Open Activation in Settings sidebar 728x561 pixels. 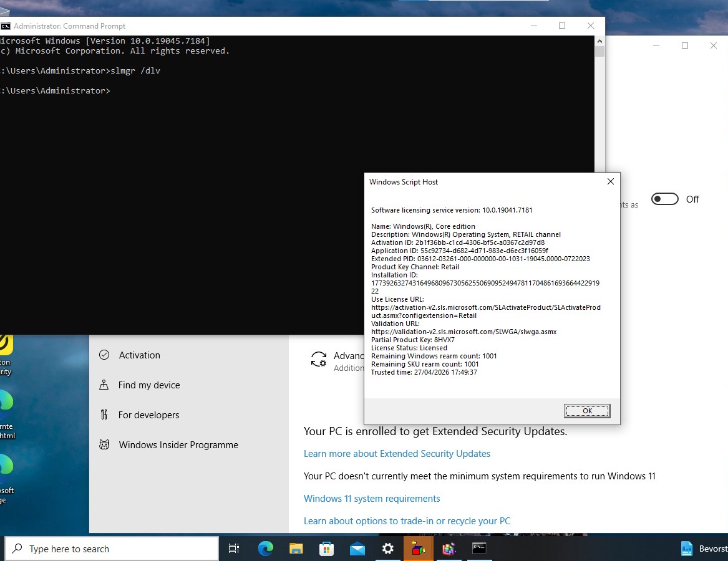click(139, 355)
